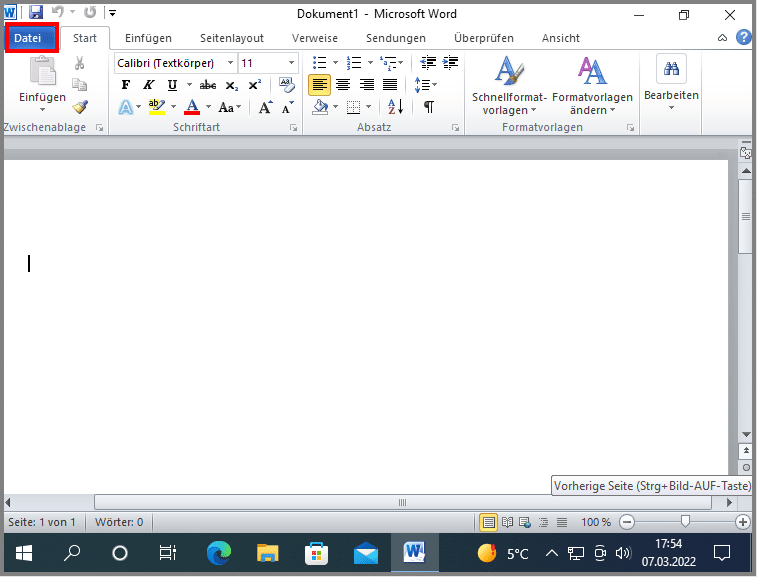Toggle italic formatting
This screenshot has height=577, width=757.
[x=149, y=85]
